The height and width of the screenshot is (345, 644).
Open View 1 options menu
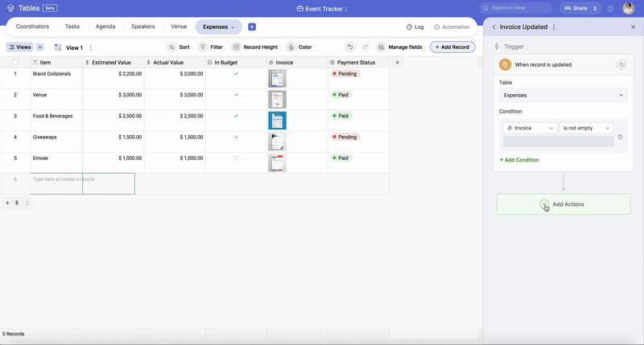(x=91, y=47)
